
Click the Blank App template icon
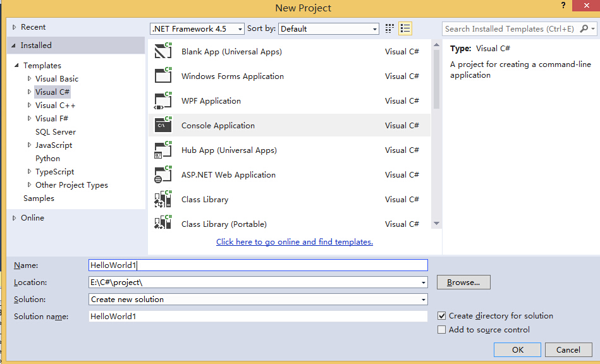(x=163, y=51)
